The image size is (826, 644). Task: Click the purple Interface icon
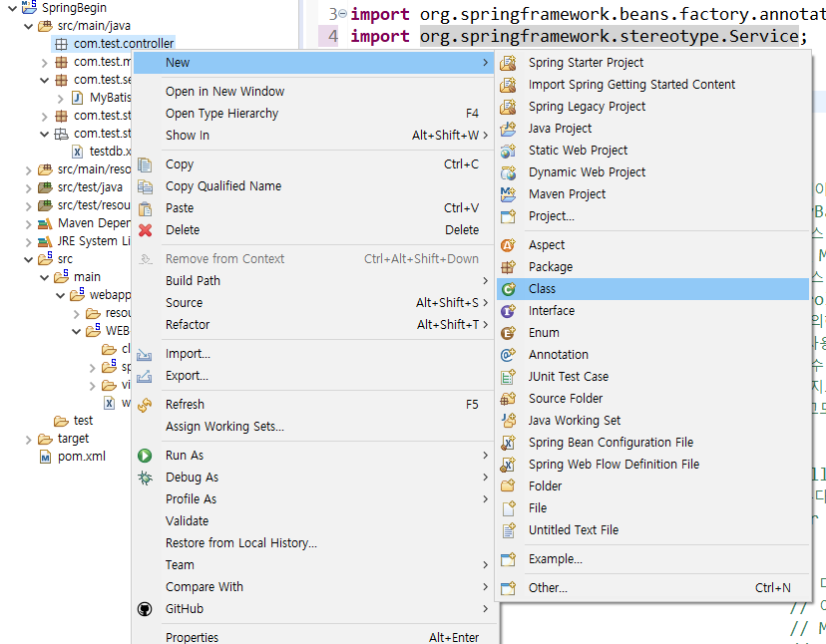(x=508, y=311)
